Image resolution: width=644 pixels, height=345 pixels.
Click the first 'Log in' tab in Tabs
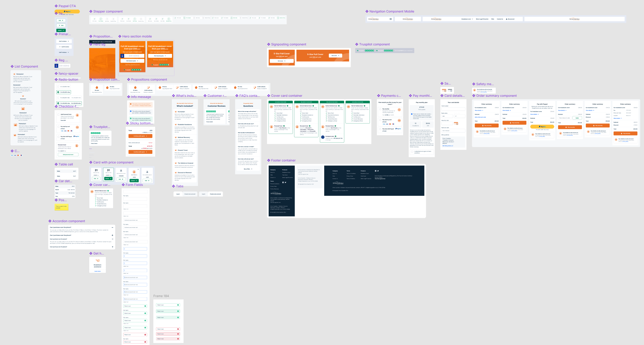click(x=178, y=194)
